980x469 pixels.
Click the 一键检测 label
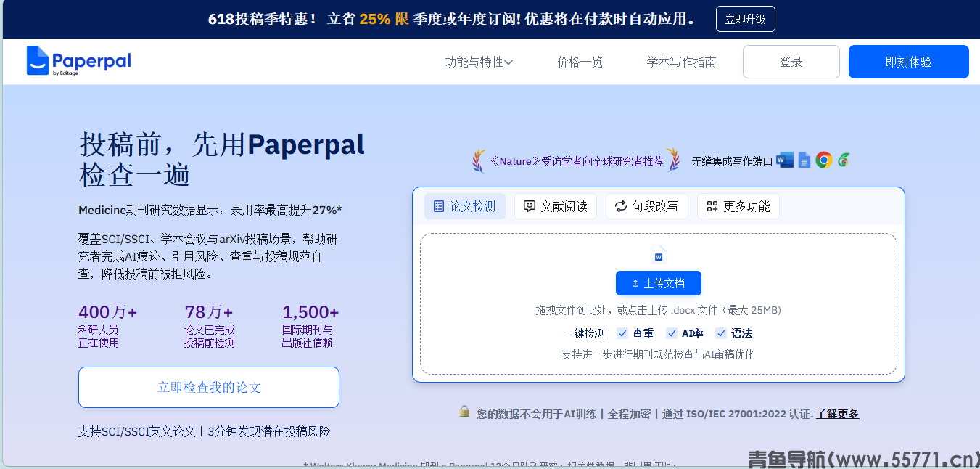point(584,333)
